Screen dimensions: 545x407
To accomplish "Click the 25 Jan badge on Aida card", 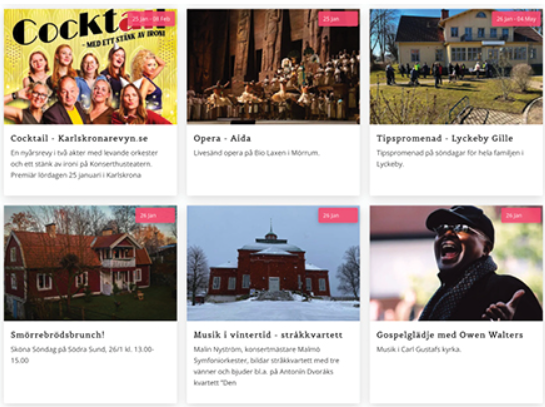I will (338, 19).
